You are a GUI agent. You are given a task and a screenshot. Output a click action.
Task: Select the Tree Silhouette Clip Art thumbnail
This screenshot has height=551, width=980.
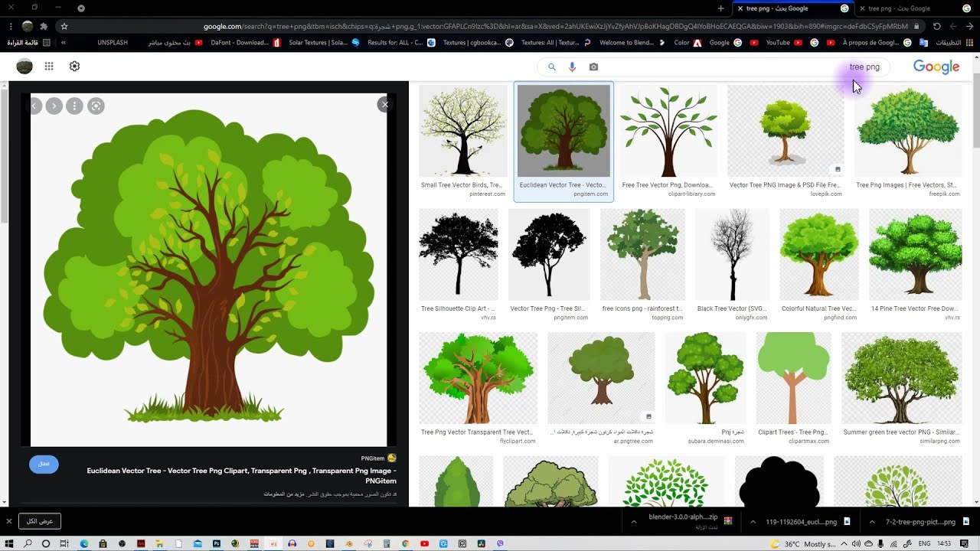[458, 255]
